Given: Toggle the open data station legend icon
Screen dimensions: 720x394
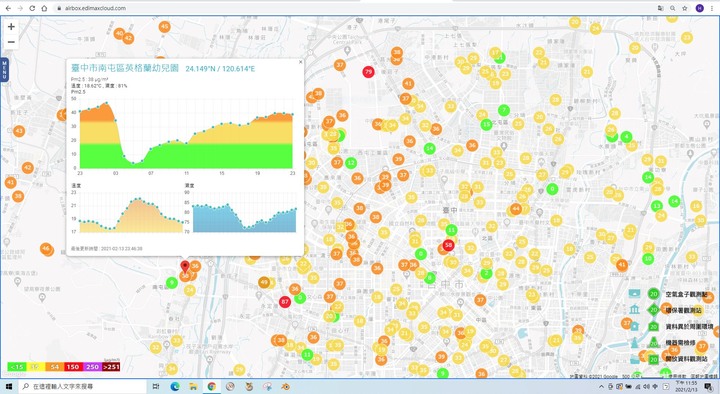Looking at the screenshot, I should point(635,359).
